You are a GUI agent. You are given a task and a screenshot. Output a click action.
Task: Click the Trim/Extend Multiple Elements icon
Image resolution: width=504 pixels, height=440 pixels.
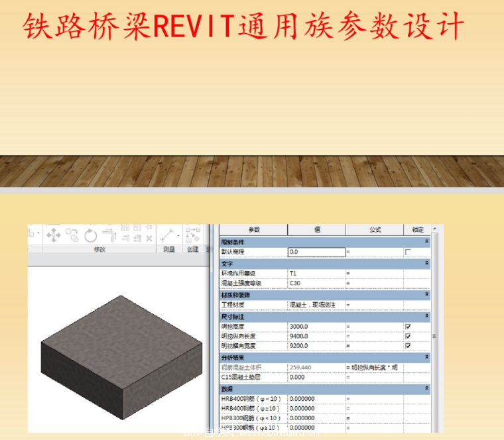137,238
